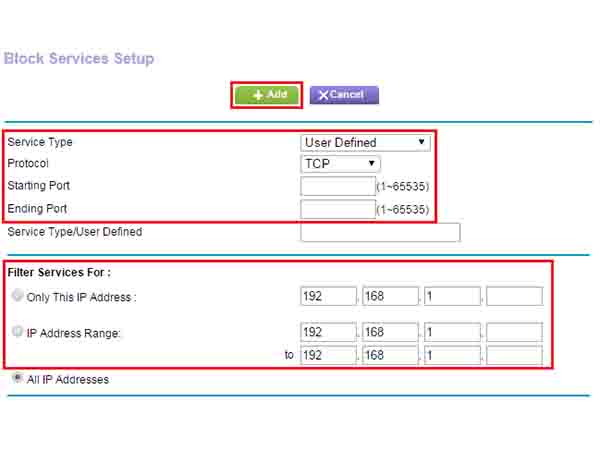This screenshot has height=450, width=600.
Task: Click the green Add button
Action: pyautogui.click(x=267, y=95)
